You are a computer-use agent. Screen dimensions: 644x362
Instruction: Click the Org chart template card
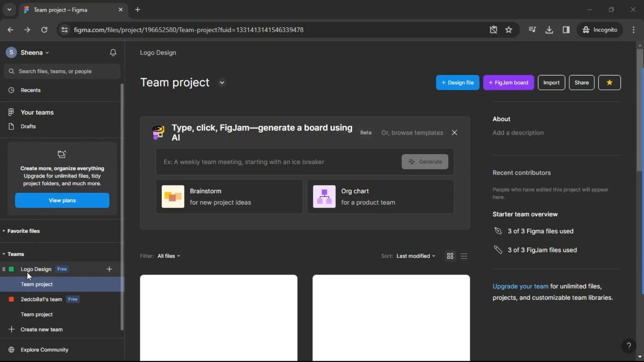(380, 197)
